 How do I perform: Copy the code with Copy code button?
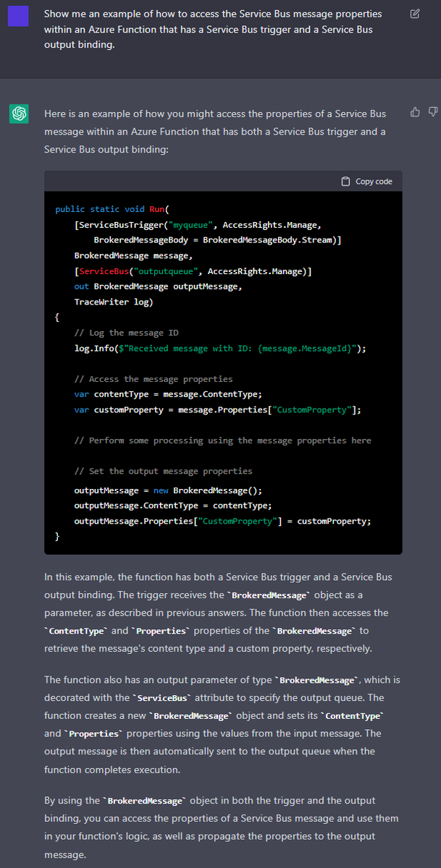pos(366,181)
